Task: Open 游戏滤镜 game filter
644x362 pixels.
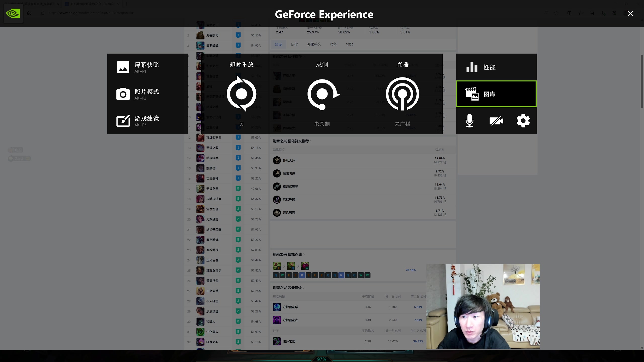Action: coord(147,121)
